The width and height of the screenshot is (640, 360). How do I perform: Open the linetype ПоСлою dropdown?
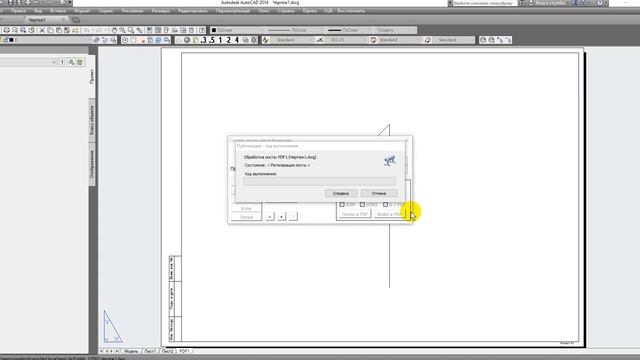[x=295, y=30]
